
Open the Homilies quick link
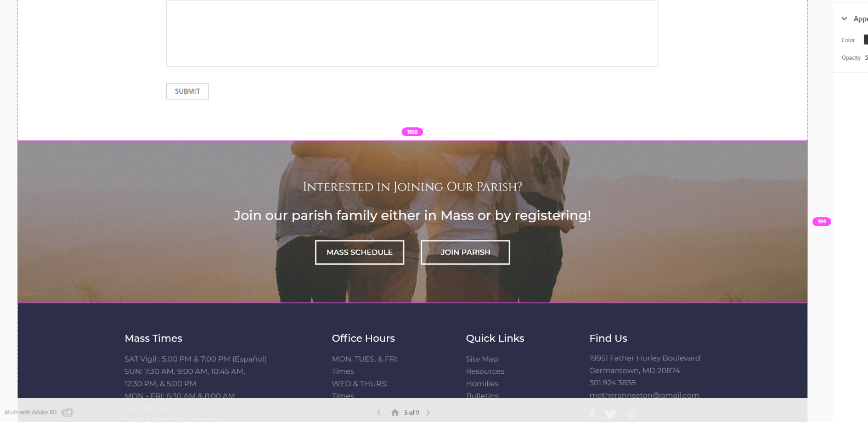(482, 384)
